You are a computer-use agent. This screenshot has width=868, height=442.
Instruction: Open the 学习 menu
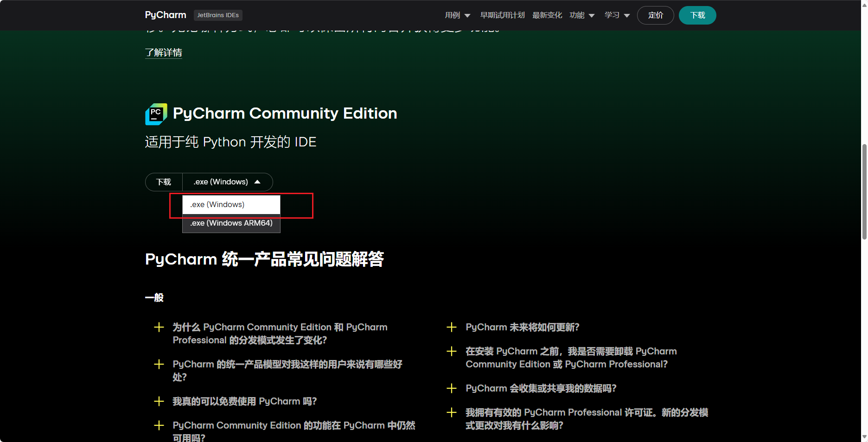coord(612,15)
